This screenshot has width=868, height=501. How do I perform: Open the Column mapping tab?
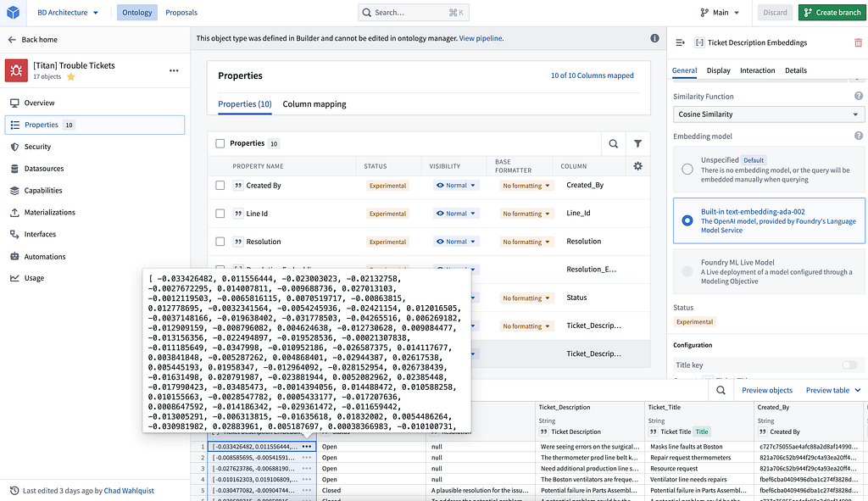[314, 104]
